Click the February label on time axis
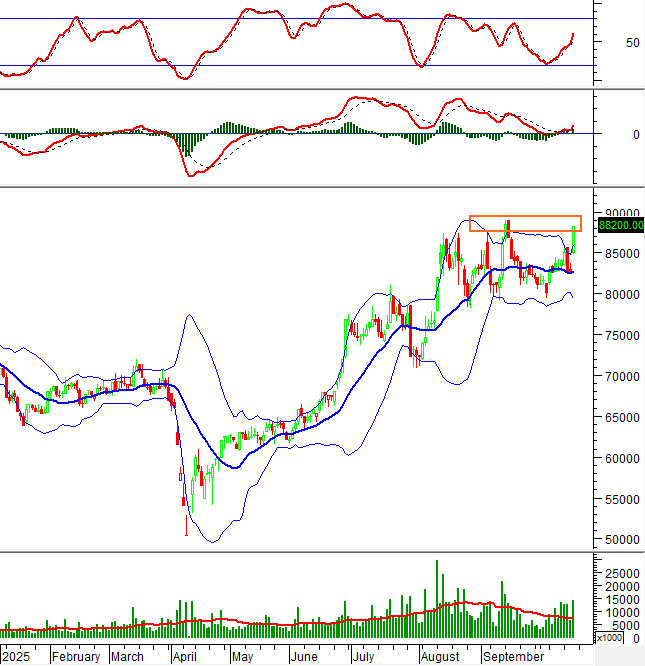 (76, 657)
